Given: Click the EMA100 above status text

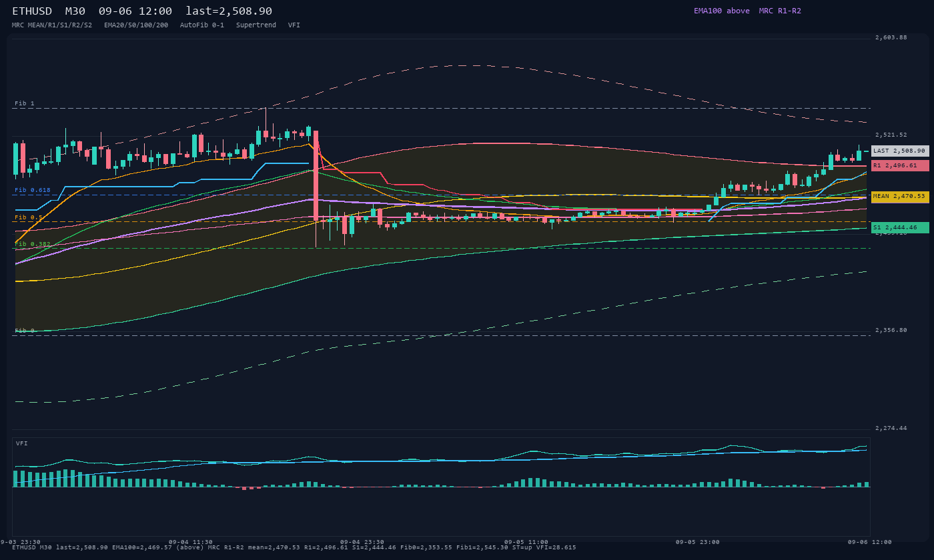Looking at the screenshot, I should (722, 11).
